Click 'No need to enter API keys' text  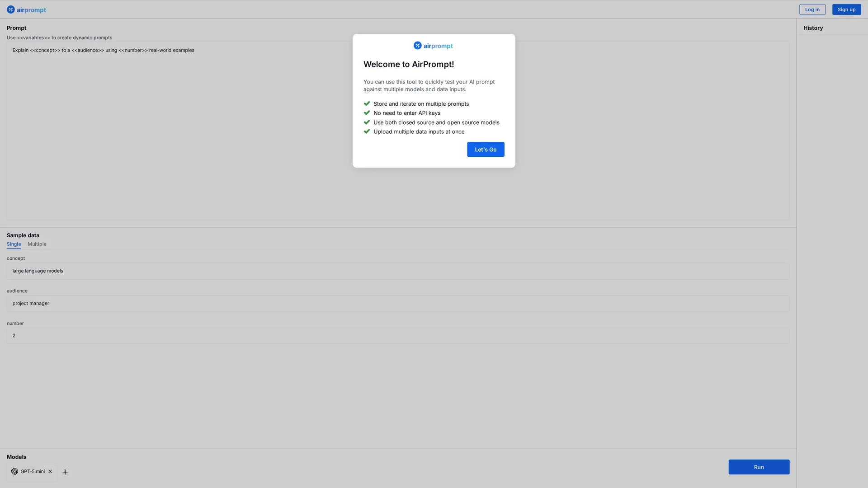pyautogui.click(x=407, y=113)
